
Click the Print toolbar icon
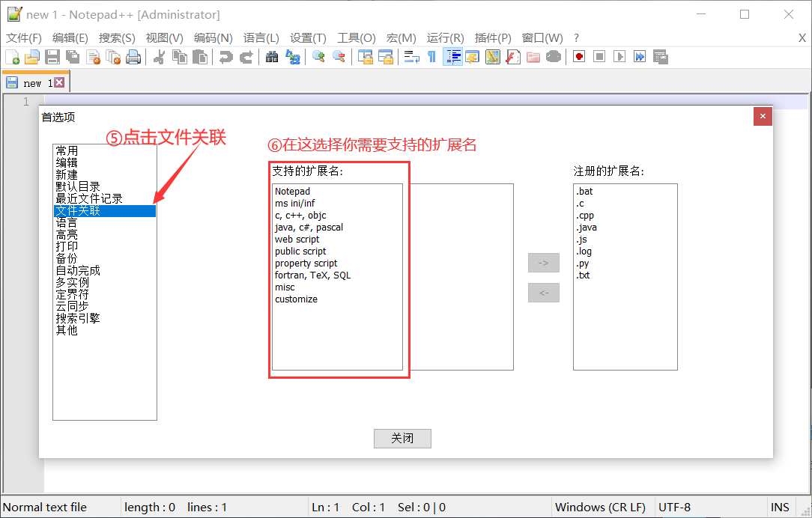pyautogui.click(x=133, y=57)
